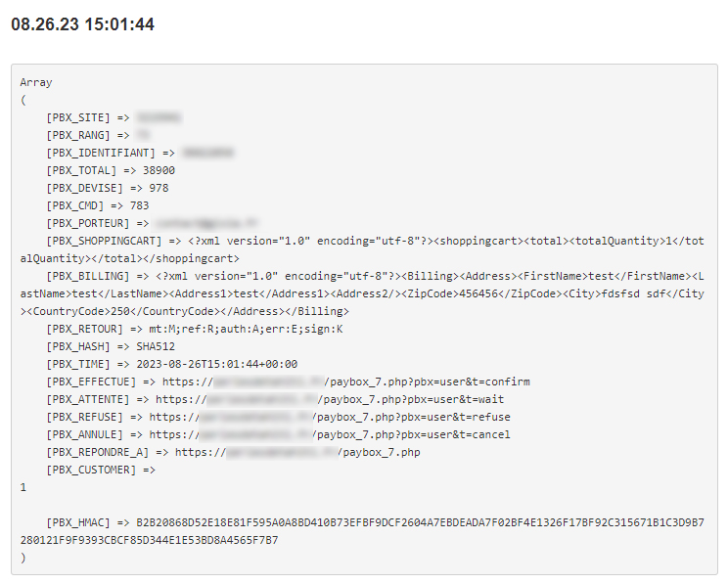Click the PBX_DEVISE value 978
The width and height of the screenshot is (728, 584).
pyautogui.click(x=159, y=188)
